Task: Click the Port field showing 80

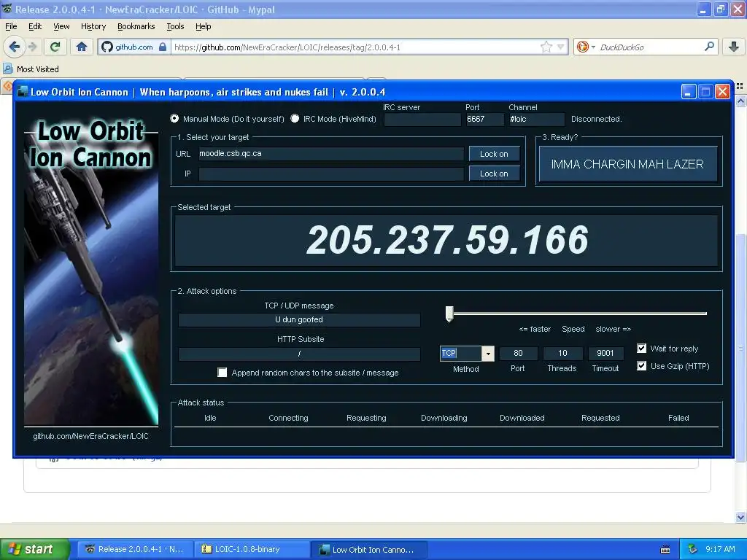Action: (519, 354)
